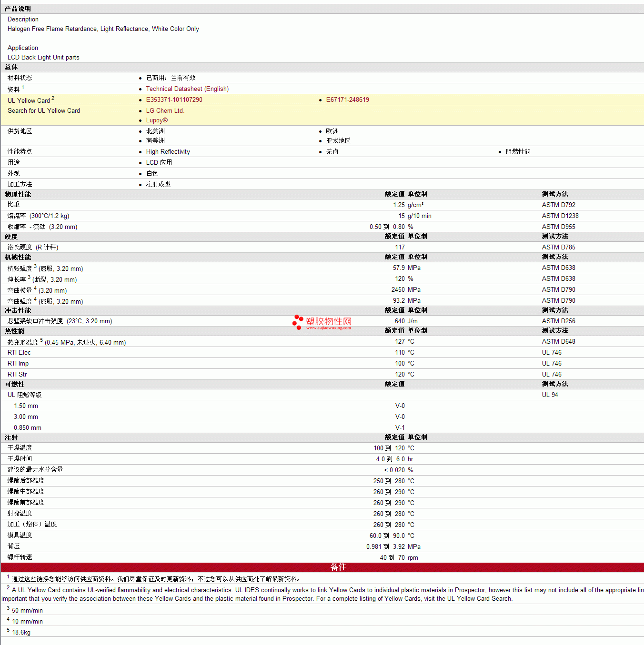644x645 pixels.
Task: Click the '伸长率 (断裂, 3.20 mm)' row label
Action: (42, 279)
